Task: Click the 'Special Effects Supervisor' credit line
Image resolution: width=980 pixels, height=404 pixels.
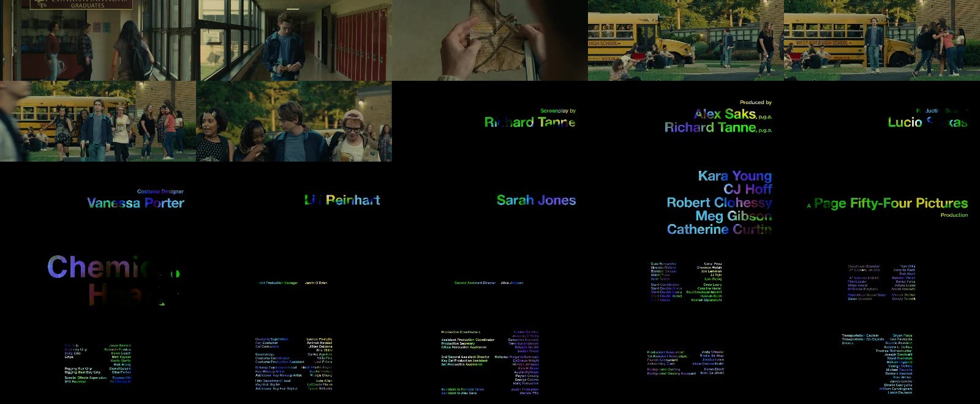Action: tap(98, 378)
